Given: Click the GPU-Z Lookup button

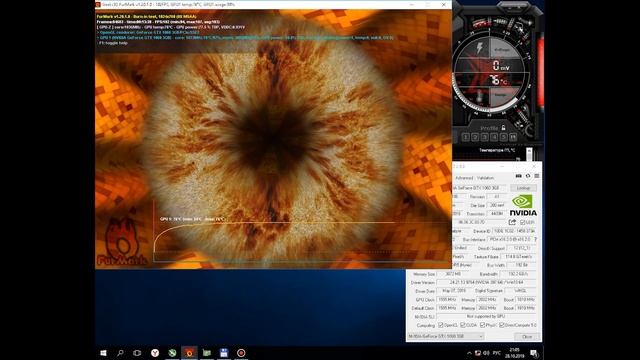Looking at the screenshot, I should click(x=524, y=188).
